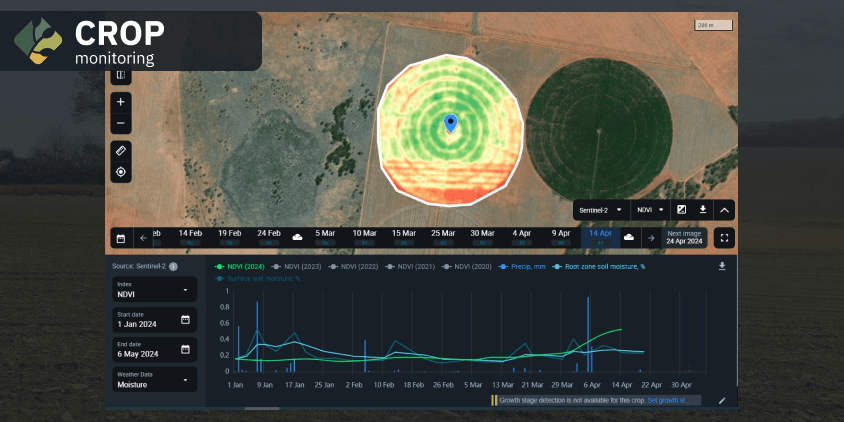The image size is (844, 422).
Task: Click Next image 24 Apr 2024 button
Action: 684,237
